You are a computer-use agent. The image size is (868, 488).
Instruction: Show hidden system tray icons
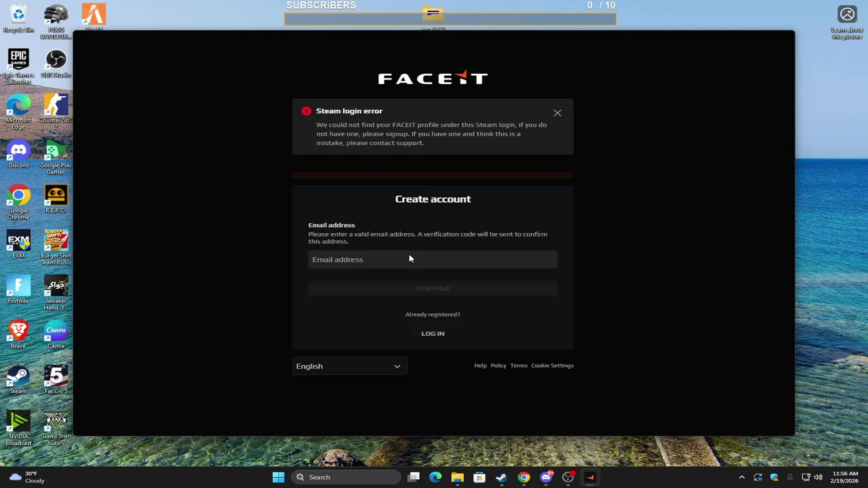tap(741, 477)
